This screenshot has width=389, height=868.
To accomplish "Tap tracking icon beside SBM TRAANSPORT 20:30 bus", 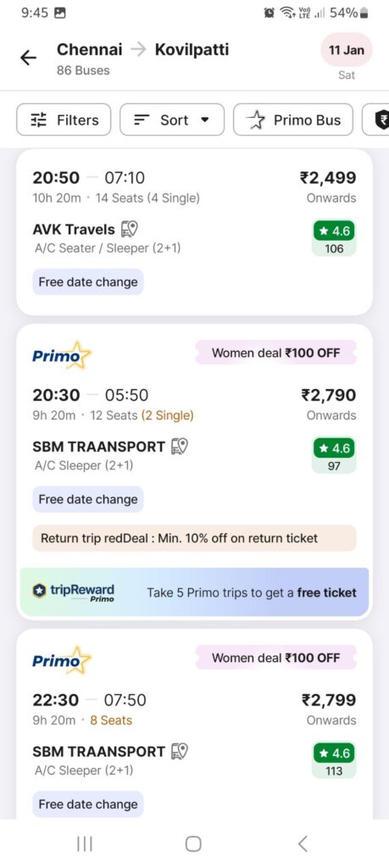I will [x=180, y=446].
